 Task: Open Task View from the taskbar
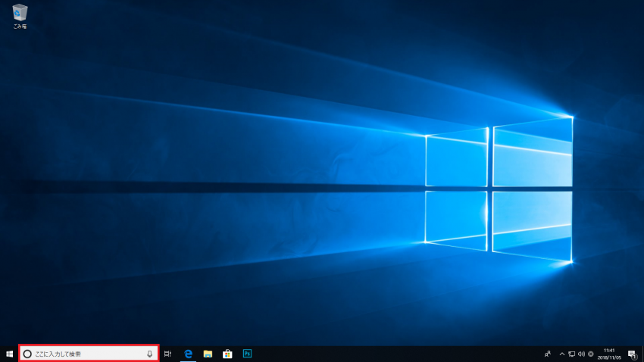[167, 354]
